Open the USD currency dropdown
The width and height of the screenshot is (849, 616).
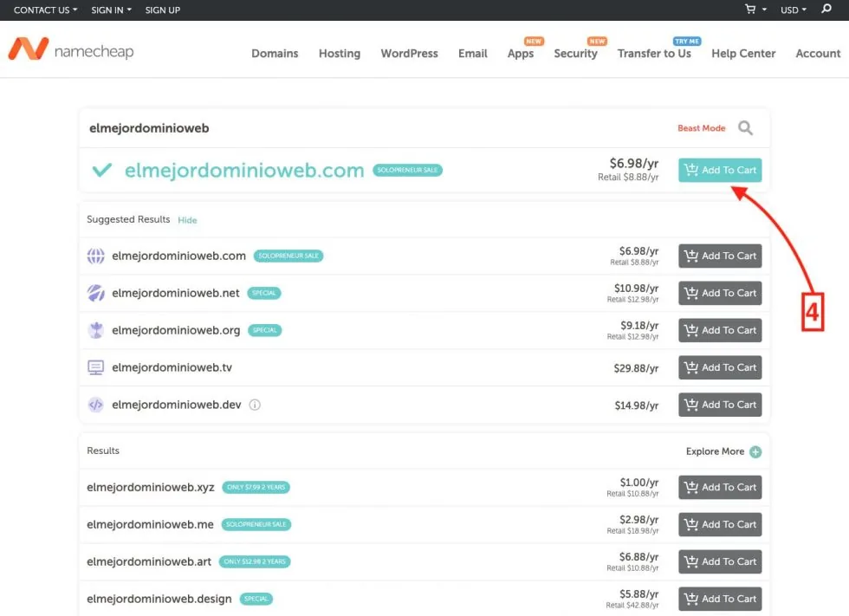(x=794, y=10)
